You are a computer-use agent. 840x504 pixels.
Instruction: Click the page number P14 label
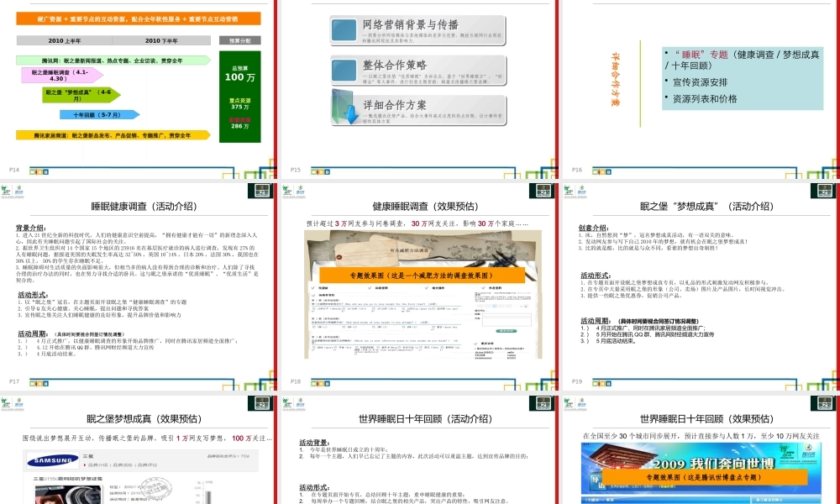(x=14, y=170)
